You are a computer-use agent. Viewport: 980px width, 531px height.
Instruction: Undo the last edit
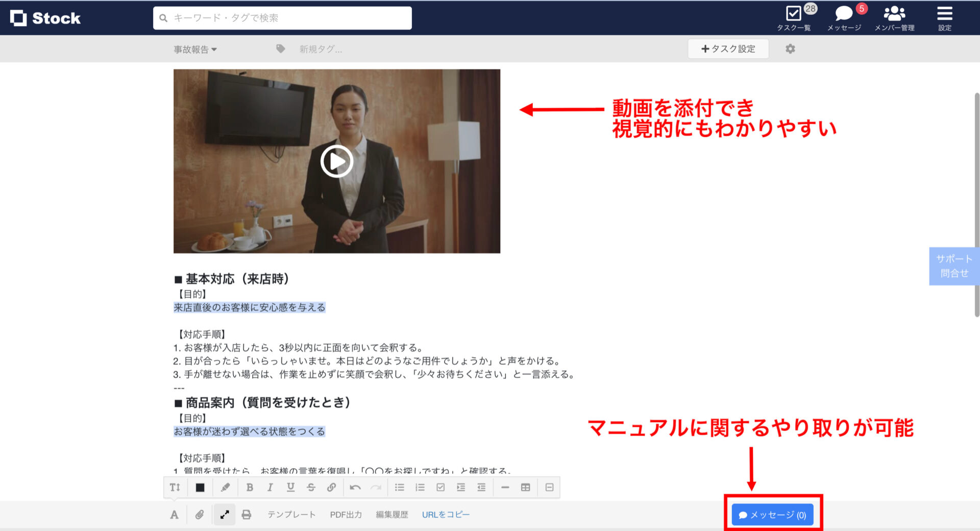[355, 487]
